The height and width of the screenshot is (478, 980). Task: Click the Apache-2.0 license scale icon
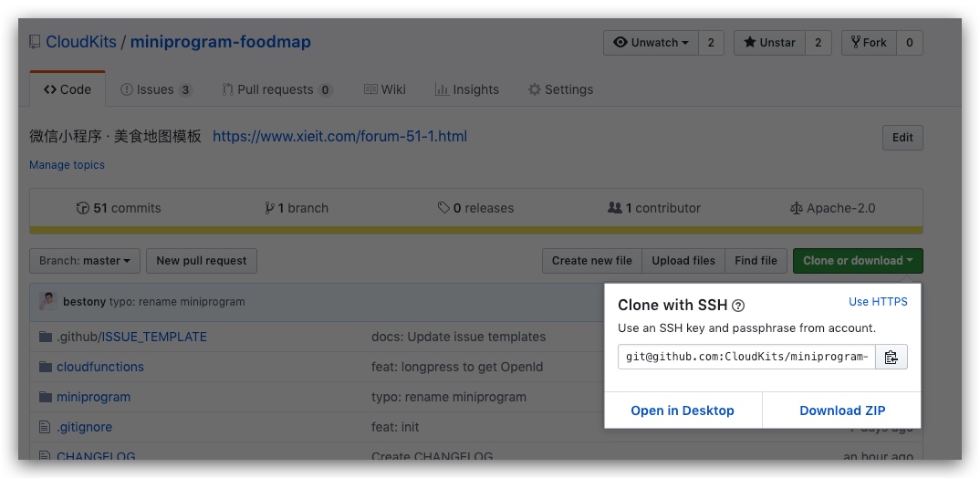coord(796,208)
